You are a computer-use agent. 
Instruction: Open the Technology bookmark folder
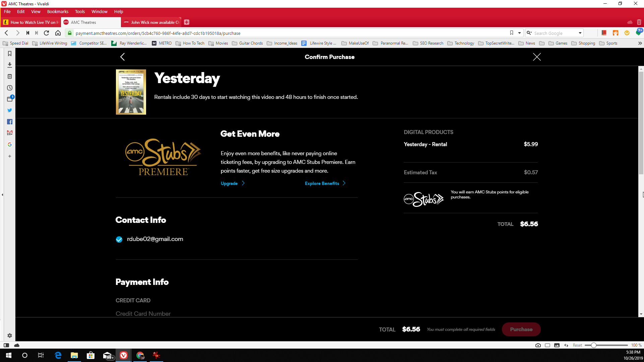461,43
